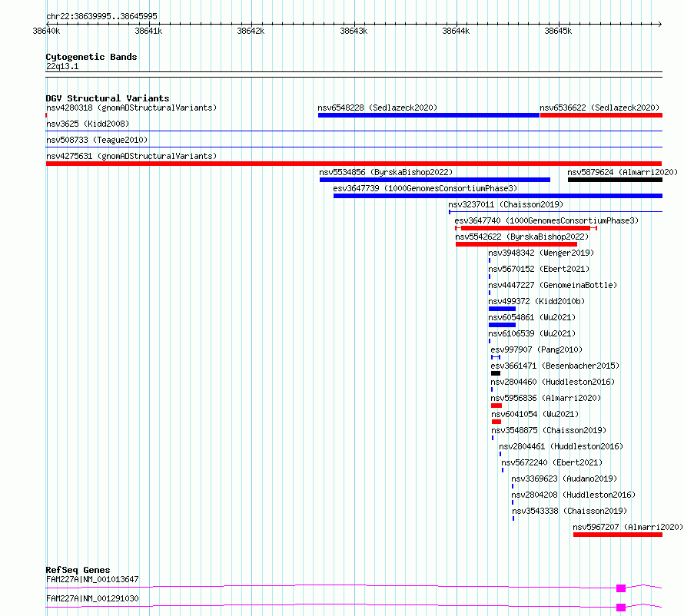
Task: Click the nsv3543338 (Chaisson2019) label
Action: (x=569, y=511)
